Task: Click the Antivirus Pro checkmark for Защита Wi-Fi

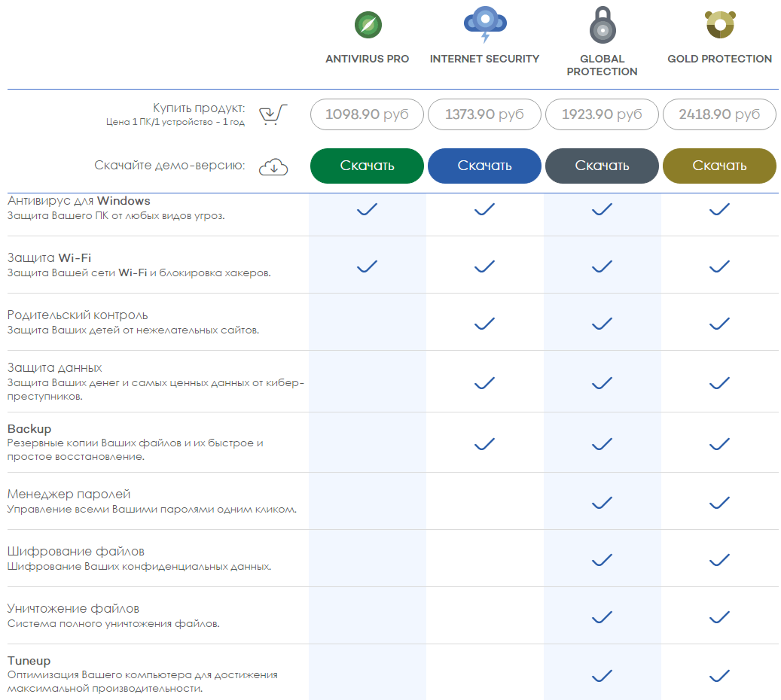Action: pos(367,266)
